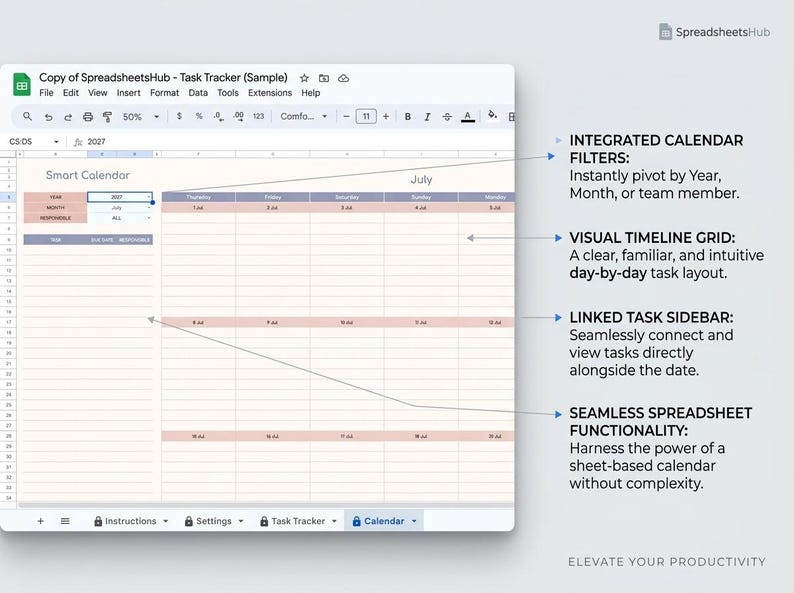The height and width of the screenshot is (593, 794).
Task: Toggle strikethrough formatting
Action: pos(447,117)
